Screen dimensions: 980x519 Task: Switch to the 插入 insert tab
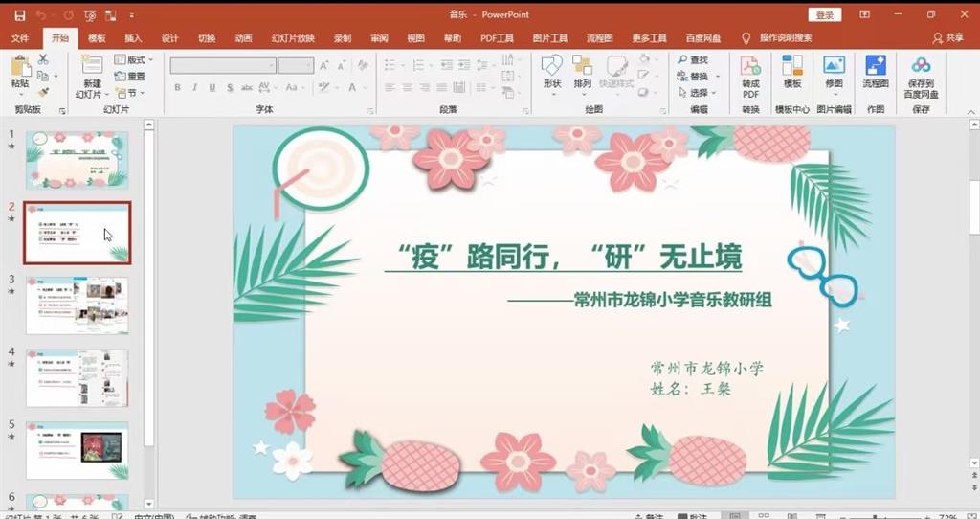click(x=133, y=38)
